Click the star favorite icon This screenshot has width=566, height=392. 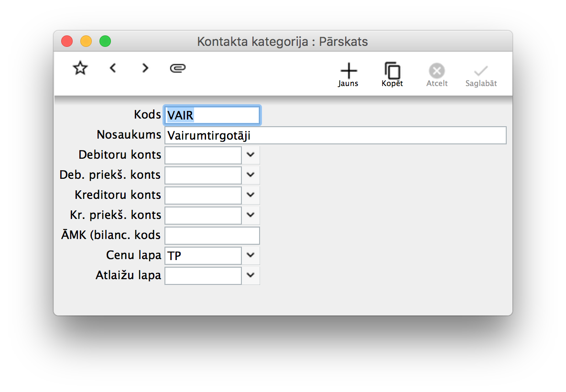pos(80,68)
